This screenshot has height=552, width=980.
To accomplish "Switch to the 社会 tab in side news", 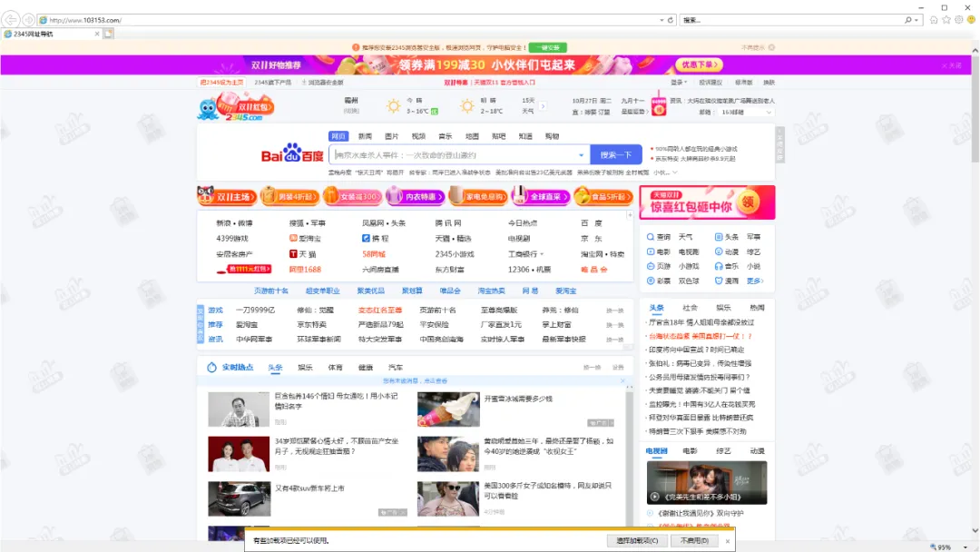I will pyautogui.click(x=690, y=308).
